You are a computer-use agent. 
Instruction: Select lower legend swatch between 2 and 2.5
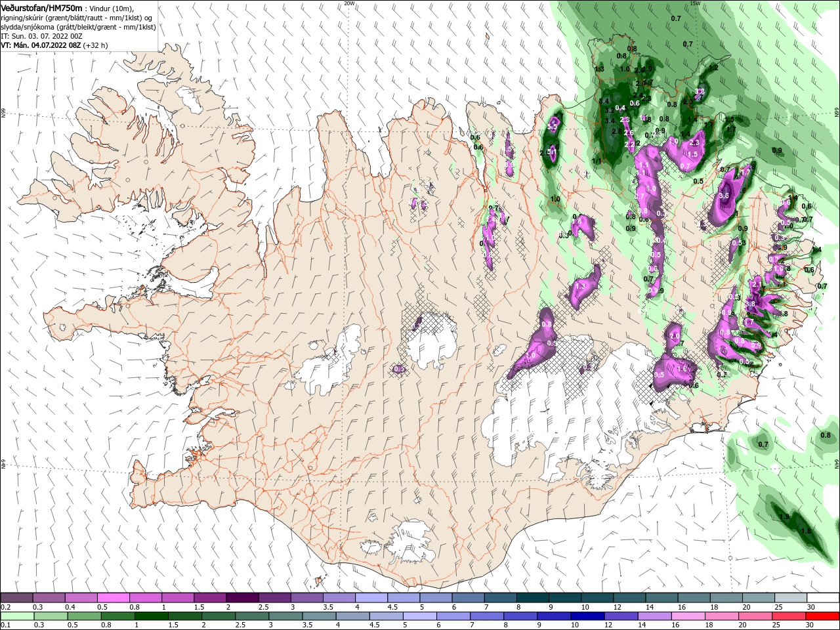[x=218, y=616]
